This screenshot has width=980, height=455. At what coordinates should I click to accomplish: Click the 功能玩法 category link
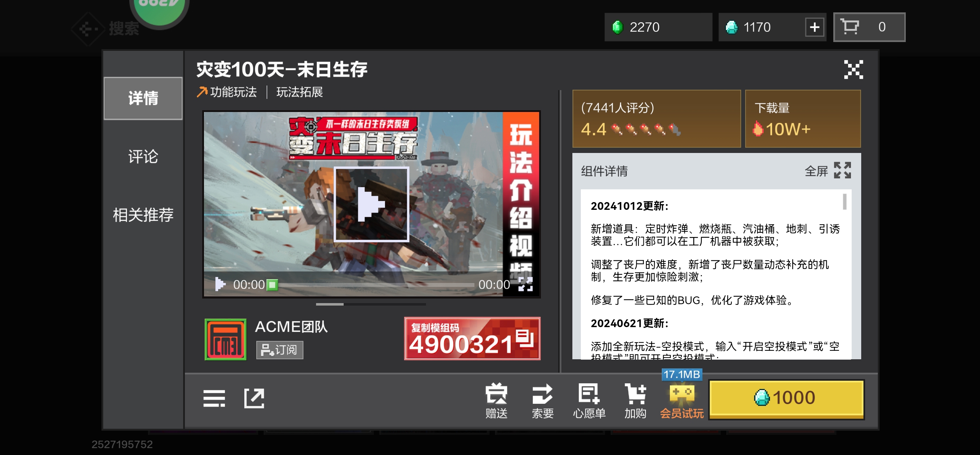233,92
